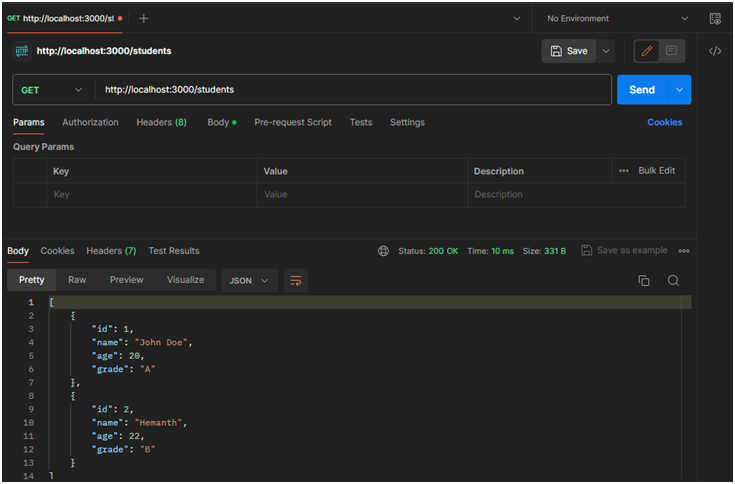This screenshot has height=484, width=735.
Task: Click the "Hemanth" name value
Action: point(158,423)
